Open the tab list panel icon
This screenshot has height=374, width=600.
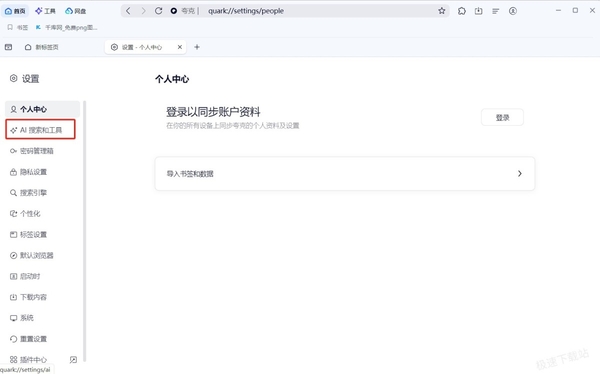click(8, 47)
